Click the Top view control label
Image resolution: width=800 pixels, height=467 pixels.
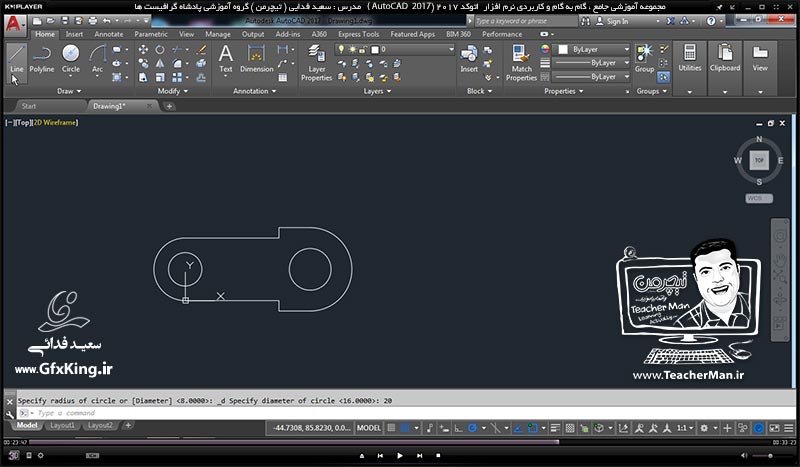(23, 122)
